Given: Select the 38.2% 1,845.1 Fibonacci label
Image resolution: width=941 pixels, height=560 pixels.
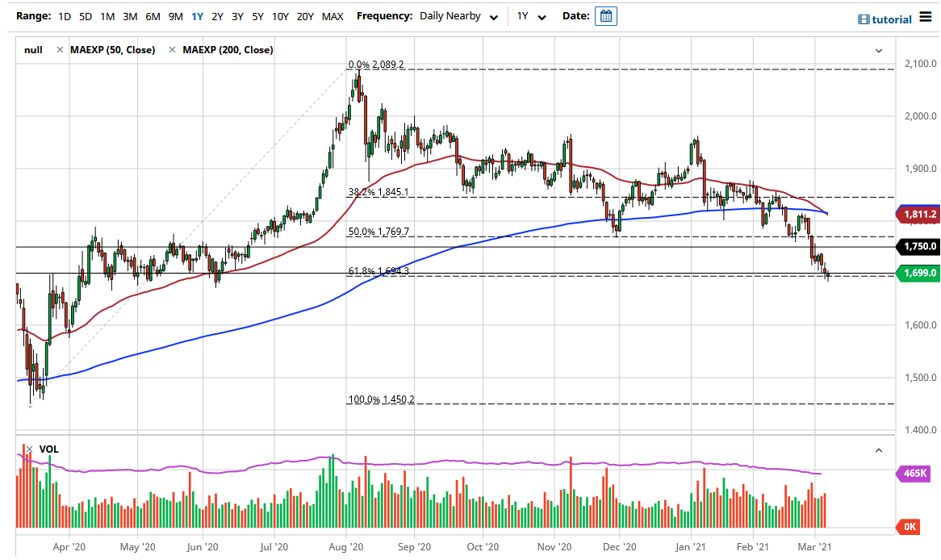Looking at the screenshot, I should tap(378, 192).
